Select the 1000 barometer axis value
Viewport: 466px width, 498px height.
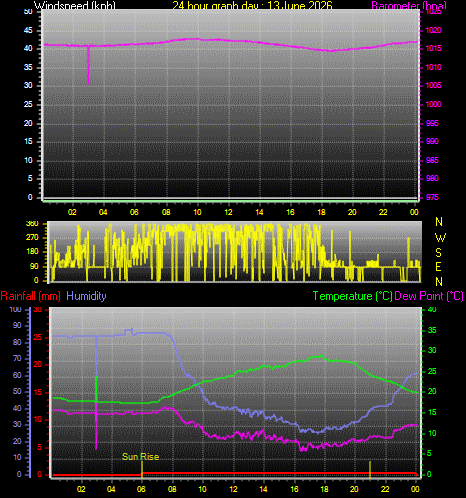pos(433,104)
